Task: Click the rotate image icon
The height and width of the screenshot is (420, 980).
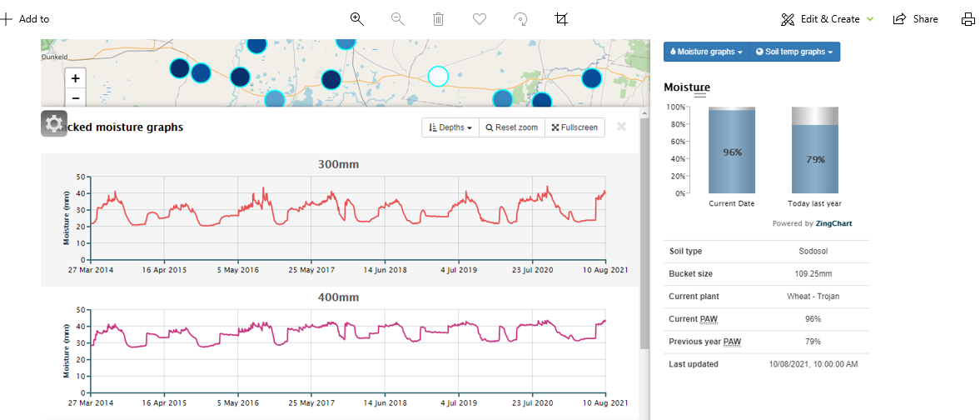Action: pos(520,19)
